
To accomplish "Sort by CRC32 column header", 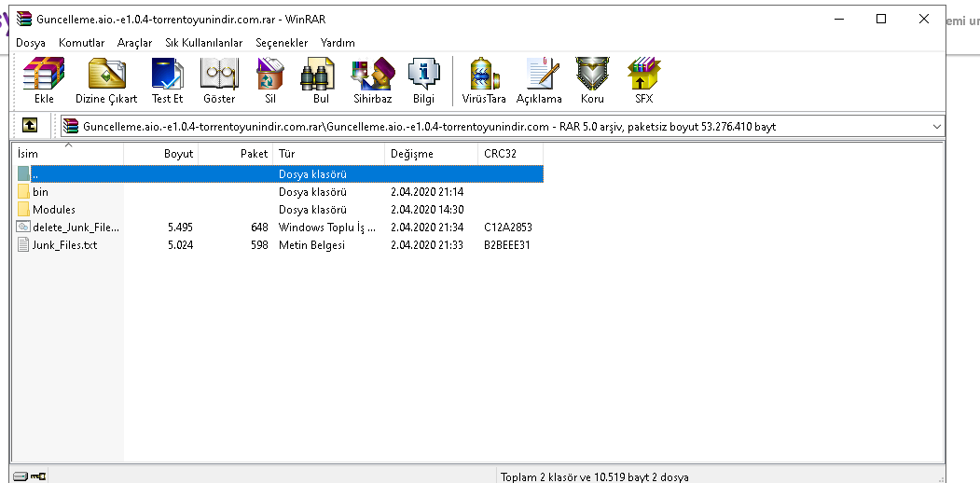I will pos(511,154).
